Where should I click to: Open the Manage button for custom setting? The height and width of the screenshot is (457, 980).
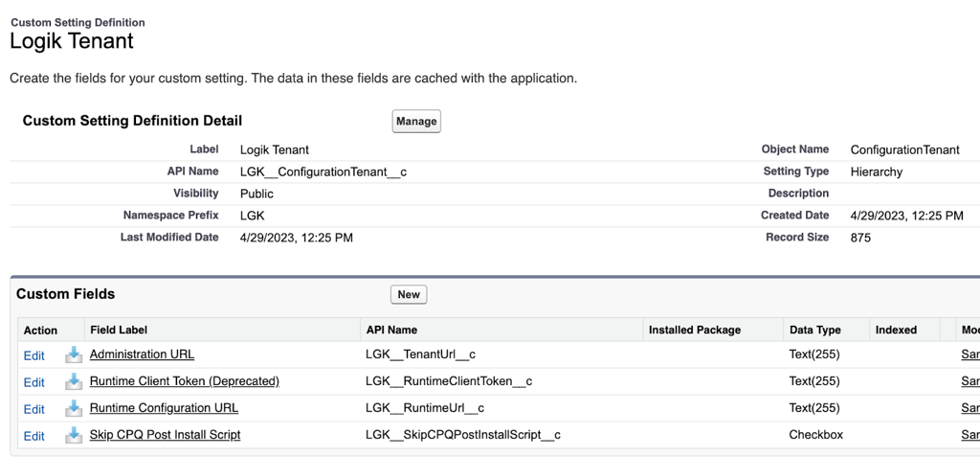coord(416,122)
